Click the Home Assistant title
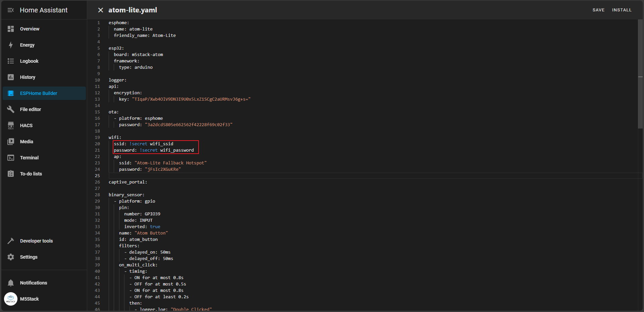 (44, 10)
